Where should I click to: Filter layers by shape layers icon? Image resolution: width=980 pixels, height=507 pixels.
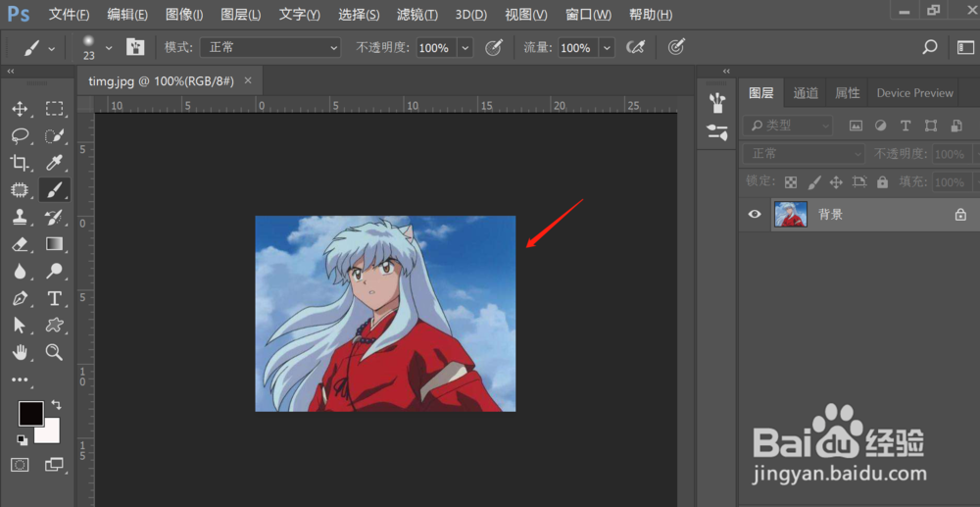[x=931, y=126]
